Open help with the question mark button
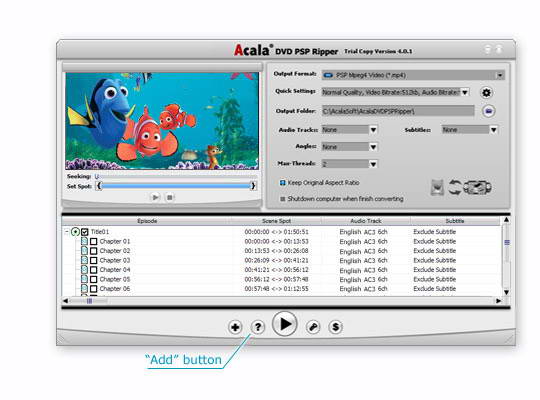Viewport: 540px width, 400px height. tap(258, 327)
